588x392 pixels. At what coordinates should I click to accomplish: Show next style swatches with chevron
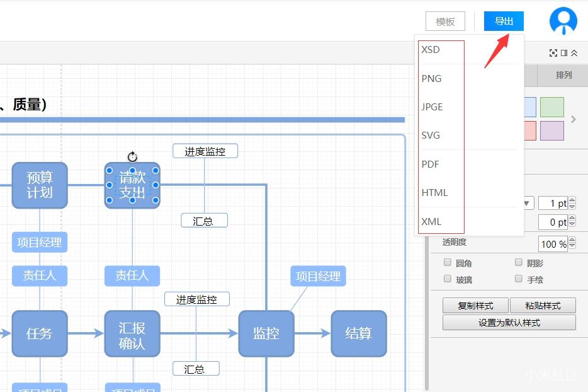[x=574, y=119]
